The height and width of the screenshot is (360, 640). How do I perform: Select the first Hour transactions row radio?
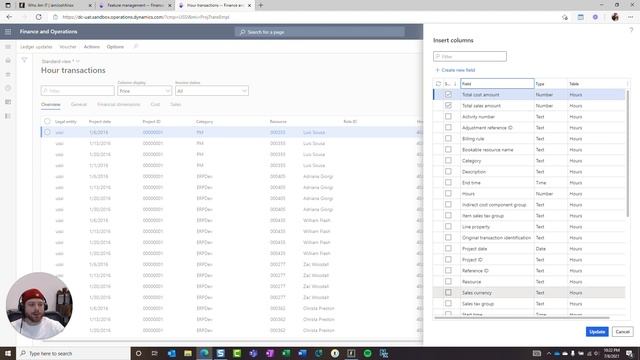click(x=47, y=132)
